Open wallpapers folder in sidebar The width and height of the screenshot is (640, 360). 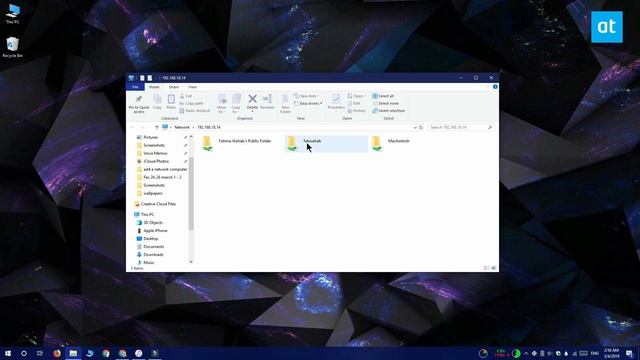pyautogui.click(x=153, y=193)
